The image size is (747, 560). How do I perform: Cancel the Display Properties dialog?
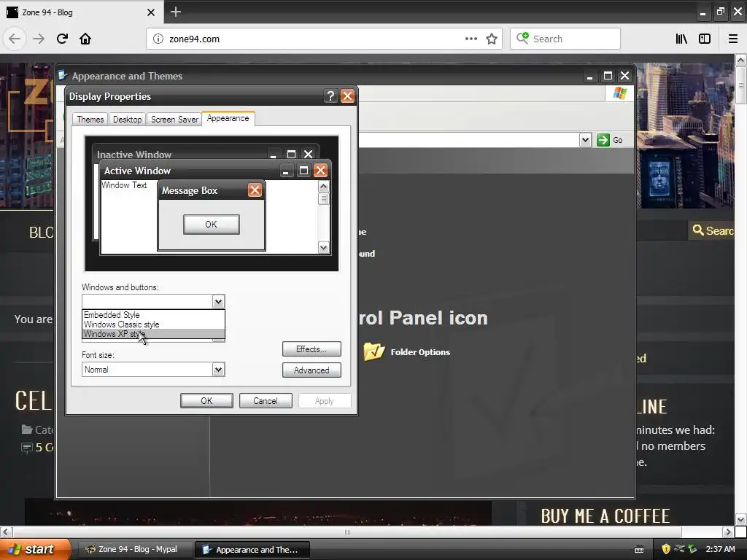tap(266, 401)
